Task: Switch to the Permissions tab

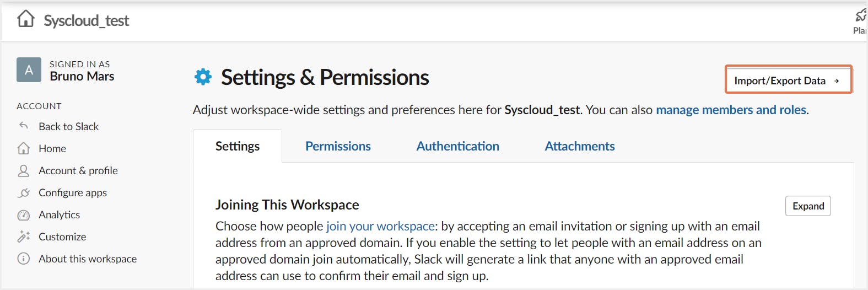Action: (338, 146)
